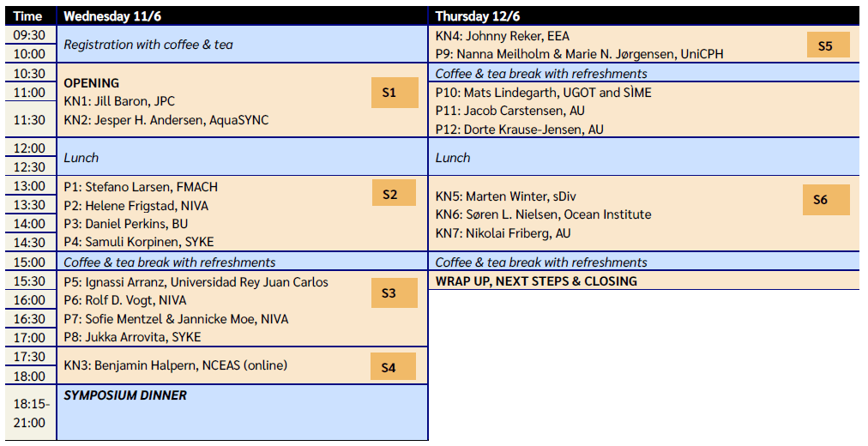This screenshot has height=446, width=868.
Task: Click WRAP UP, NEXT STEPS & CLOSING
Action: pyautogui.click(x=536, y=281)
